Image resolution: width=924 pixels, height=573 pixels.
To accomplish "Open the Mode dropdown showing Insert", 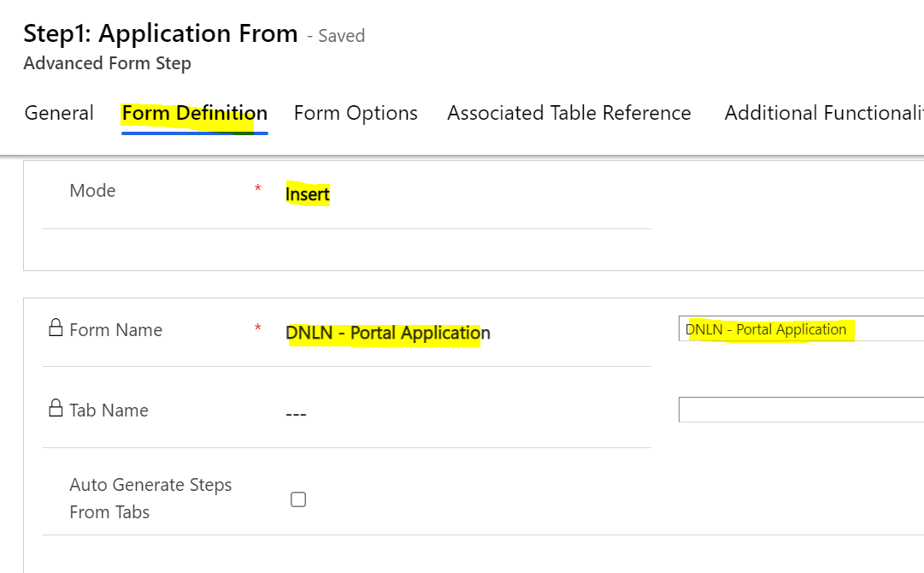I will coord(308,194).
